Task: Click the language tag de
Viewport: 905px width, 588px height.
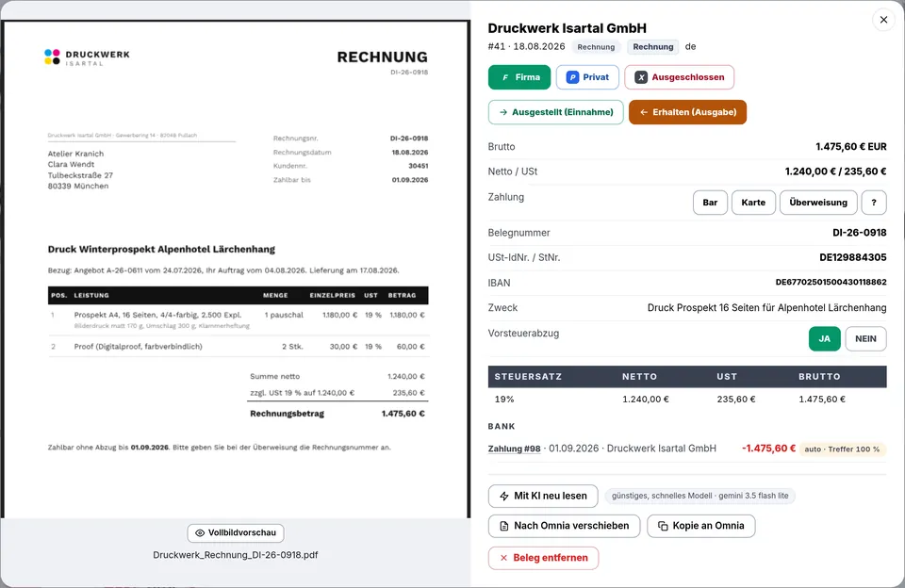Action: point(690,47)
